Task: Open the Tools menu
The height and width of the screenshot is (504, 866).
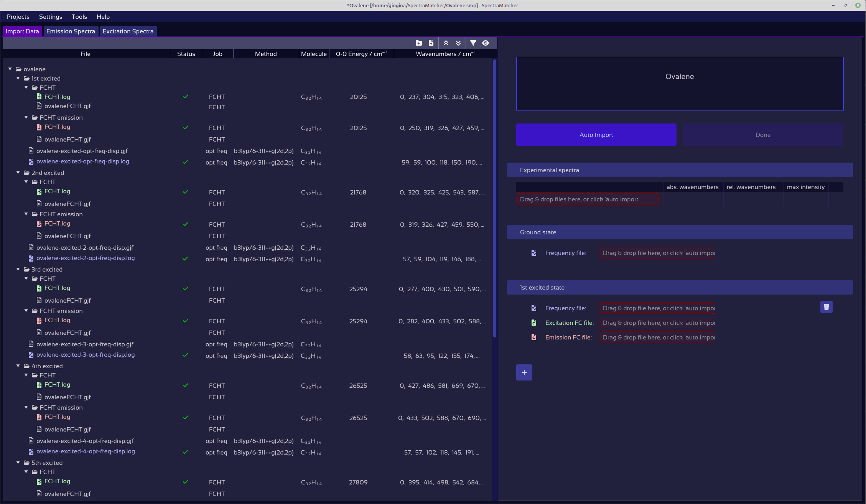Action: 79,17
